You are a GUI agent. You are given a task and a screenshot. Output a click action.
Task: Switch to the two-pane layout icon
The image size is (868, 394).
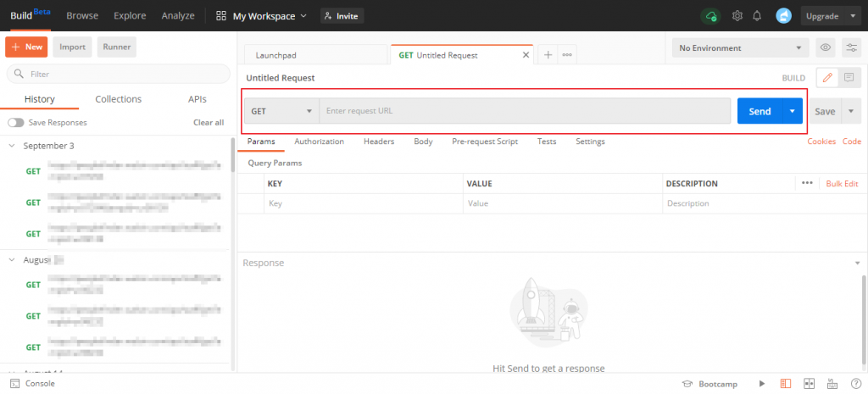(809, 383)
